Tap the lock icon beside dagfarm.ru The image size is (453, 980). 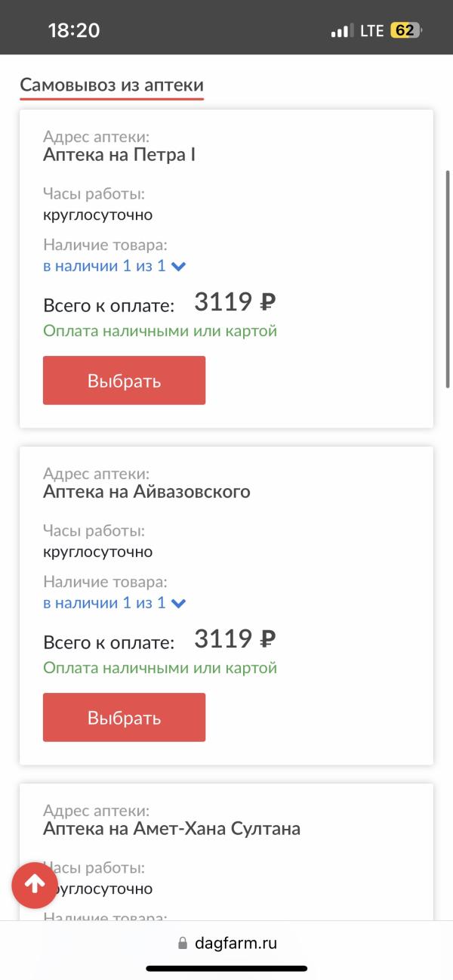[182, 944]
